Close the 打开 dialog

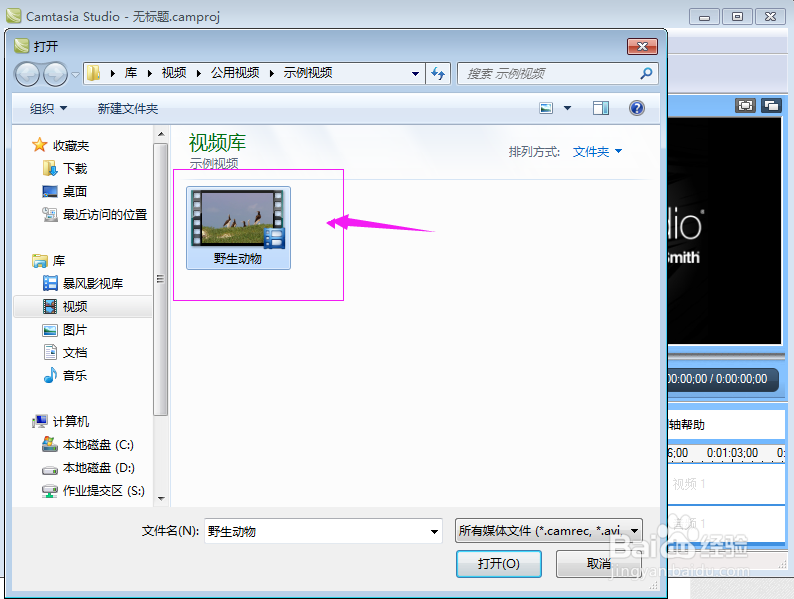[642, 47]
